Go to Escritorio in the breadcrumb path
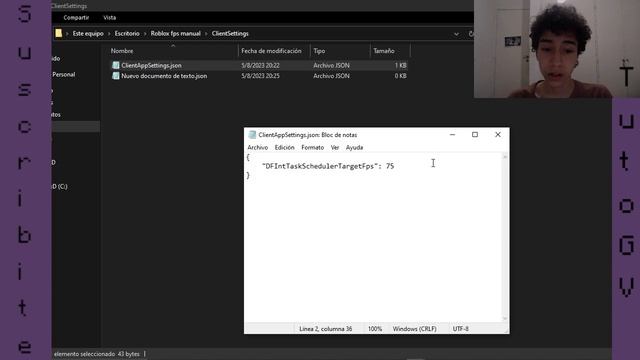 pos(127,33)
